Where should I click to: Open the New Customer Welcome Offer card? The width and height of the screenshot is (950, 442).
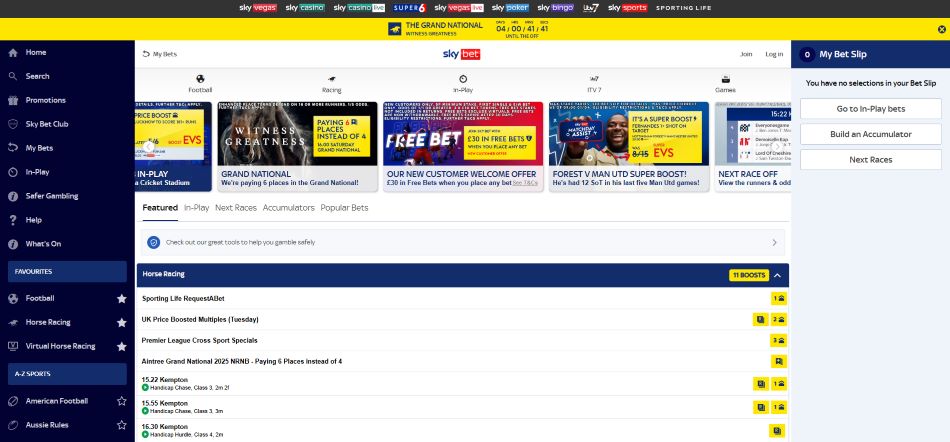tap(463, 147)
